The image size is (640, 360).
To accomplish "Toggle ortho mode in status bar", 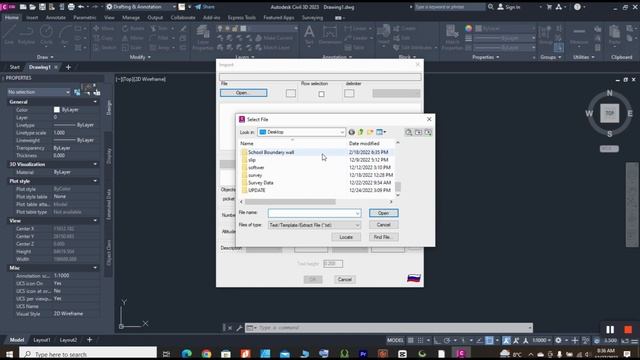I will (x=437, y=340).
